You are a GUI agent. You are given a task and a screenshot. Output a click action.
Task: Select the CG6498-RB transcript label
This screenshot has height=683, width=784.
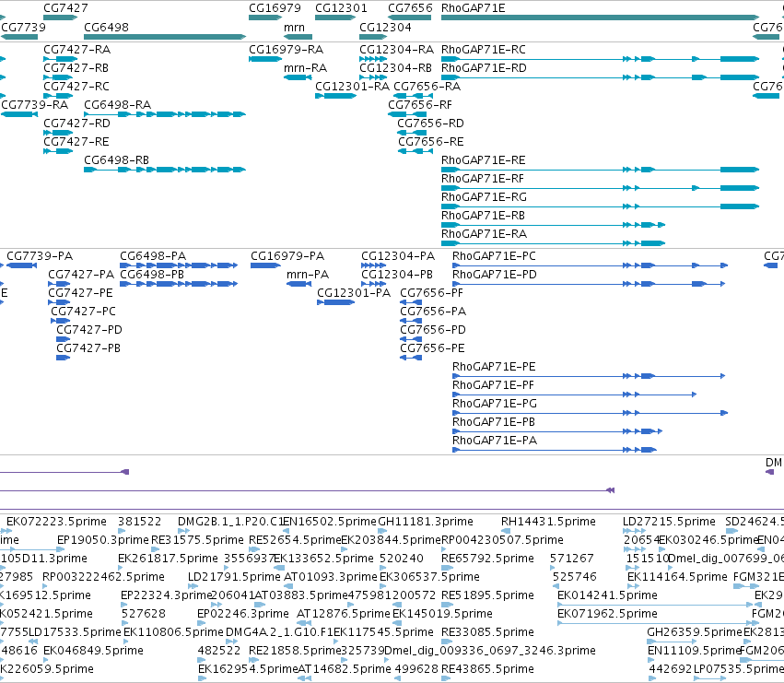116,160
